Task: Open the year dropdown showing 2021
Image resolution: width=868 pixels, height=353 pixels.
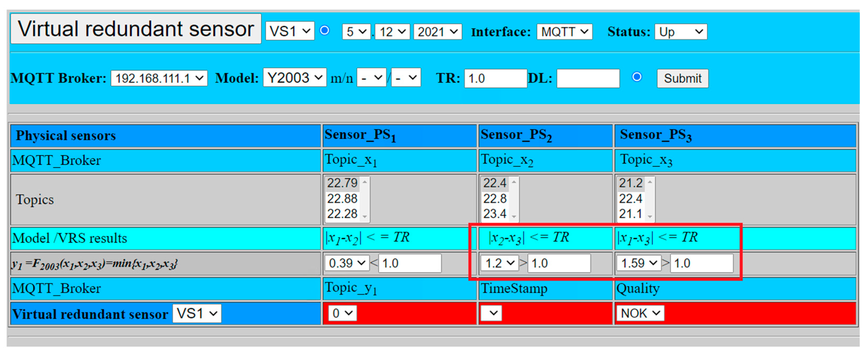Action: point(437,31)
